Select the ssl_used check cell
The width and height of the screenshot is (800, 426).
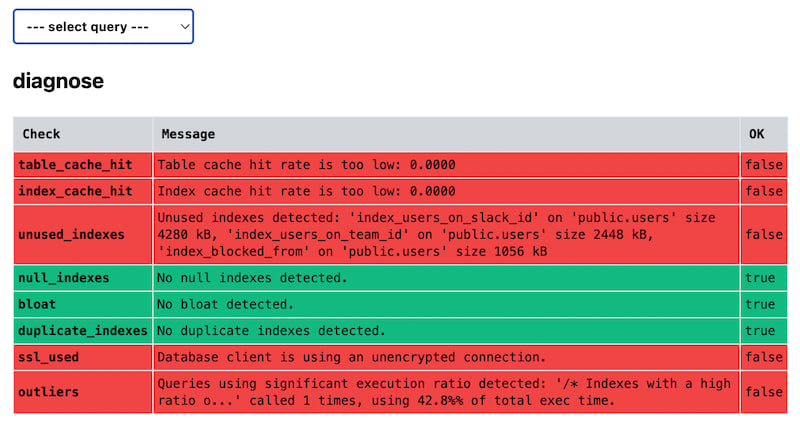click(x=83, y=357)
